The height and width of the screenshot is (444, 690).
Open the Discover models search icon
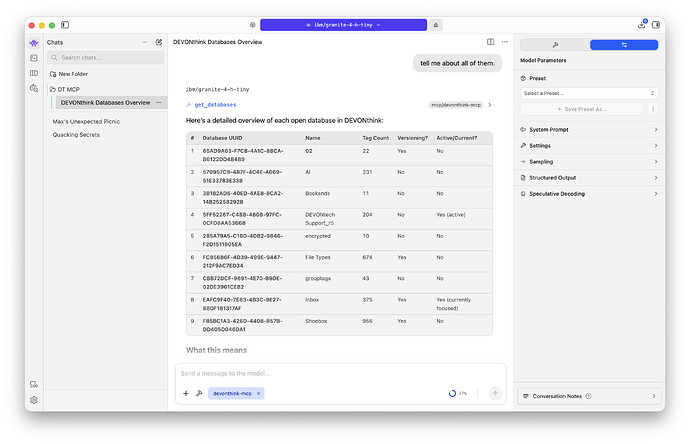[34, 88]
